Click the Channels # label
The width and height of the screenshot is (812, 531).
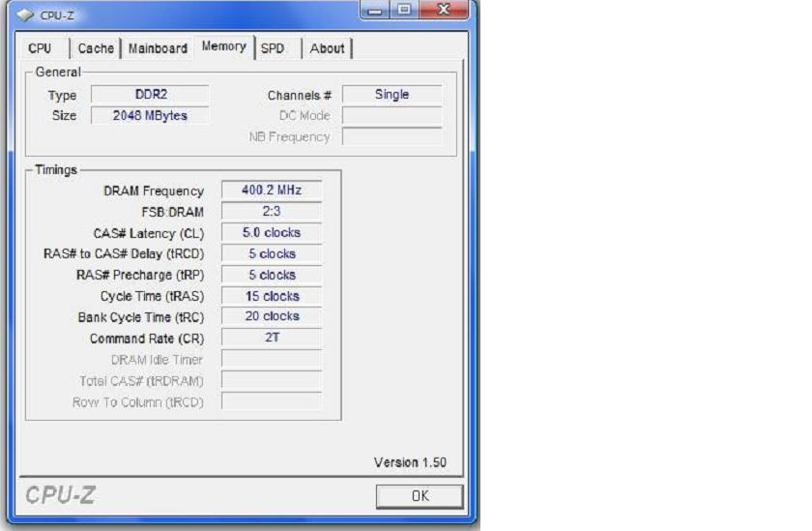click(300, 96)
